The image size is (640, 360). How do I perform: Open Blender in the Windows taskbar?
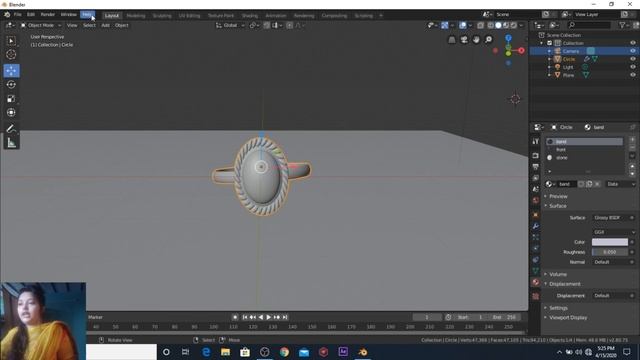[362, 352]
